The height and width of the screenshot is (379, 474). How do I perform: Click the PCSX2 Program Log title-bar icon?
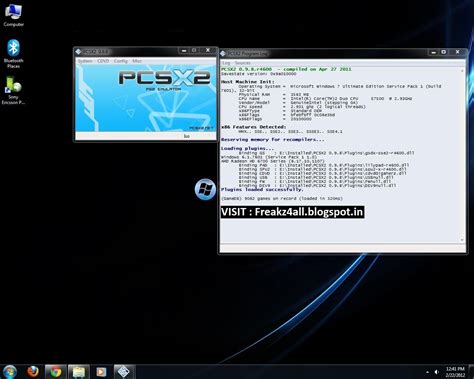pyautogui.click(x=223, y=53)
